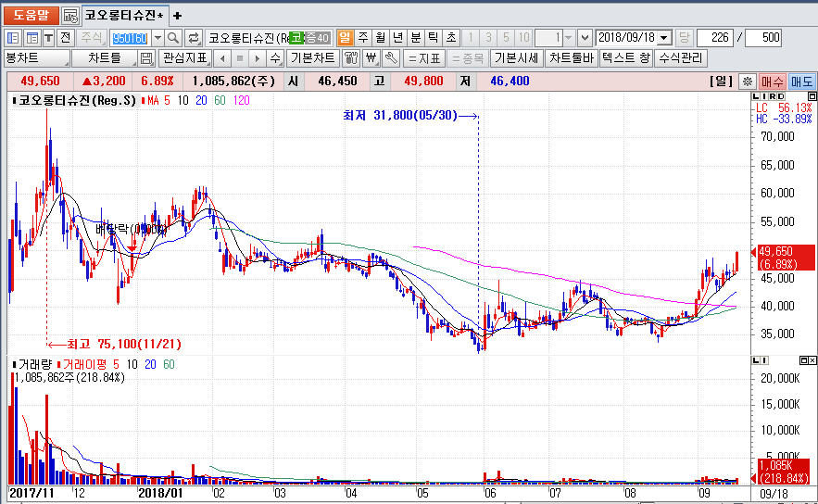Click the play forward arrow icon
Viewport: 818px width, 504px height.
coord(258,58)
